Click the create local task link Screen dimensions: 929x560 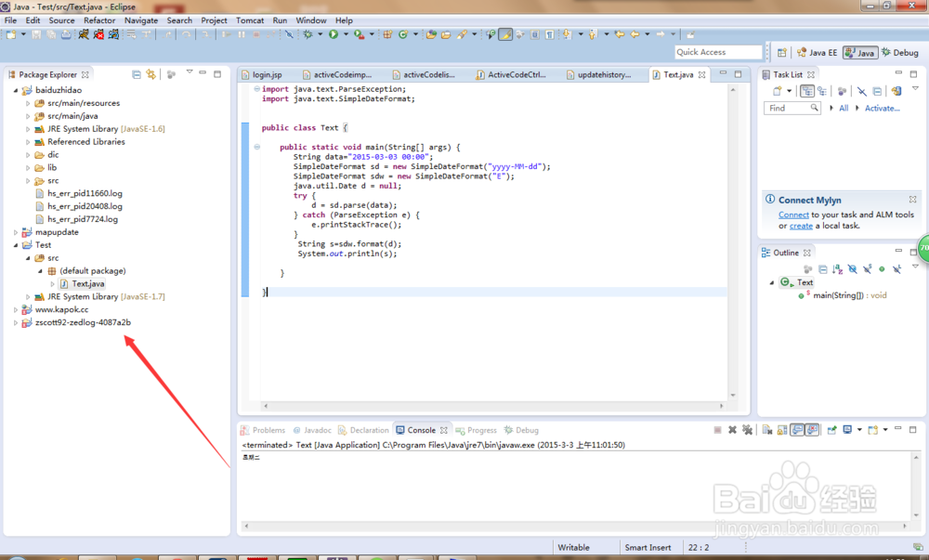(801, 226)
